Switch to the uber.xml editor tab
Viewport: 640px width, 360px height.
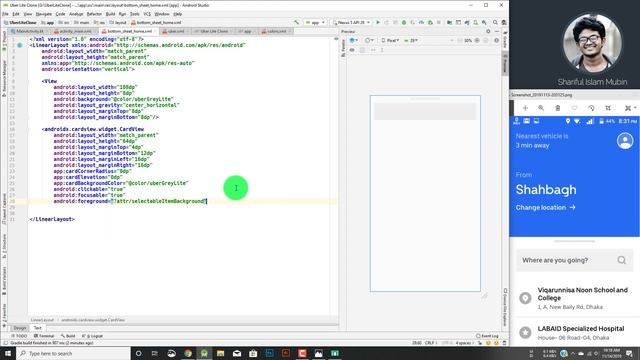[x=175, y=31]
